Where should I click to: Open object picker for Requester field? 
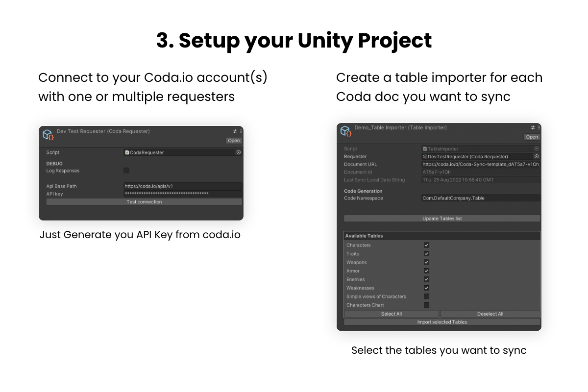[x=537, y=156]
